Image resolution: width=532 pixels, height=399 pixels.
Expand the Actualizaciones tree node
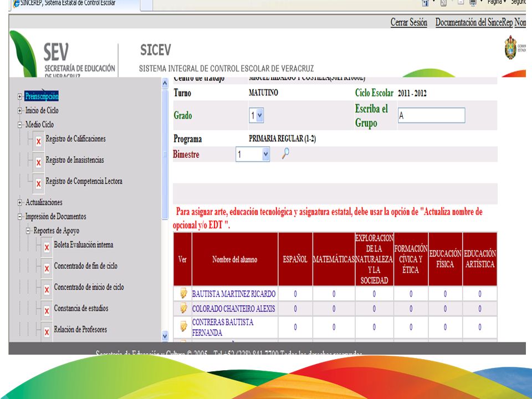[20, 203]
